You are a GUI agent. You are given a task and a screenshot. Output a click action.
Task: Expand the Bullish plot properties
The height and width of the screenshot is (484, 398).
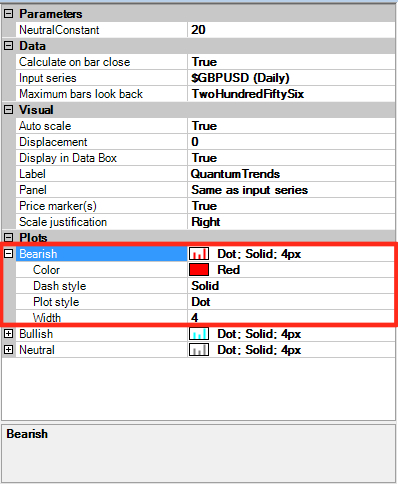(x=8, y=333)
